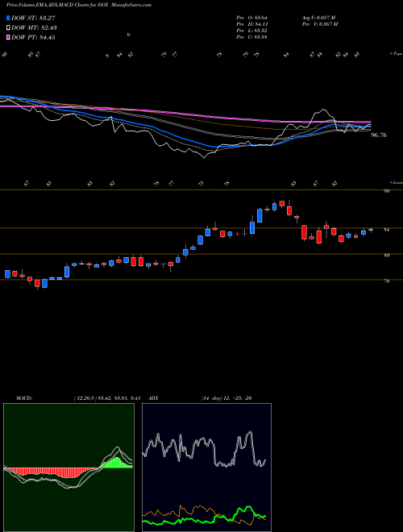Viewport: 403px width, 532px height.
Task: Click the 96.76 price label
Action: click(x=379, y=135)
